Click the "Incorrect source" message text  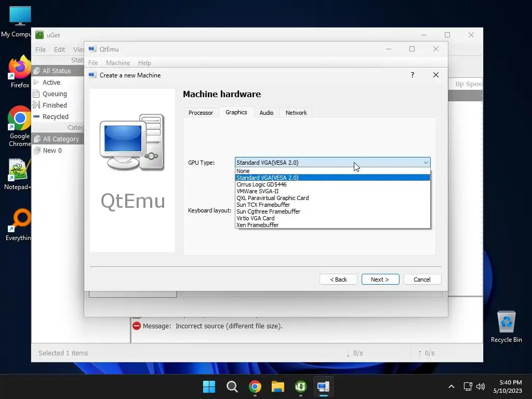click(x=229, y=326)
